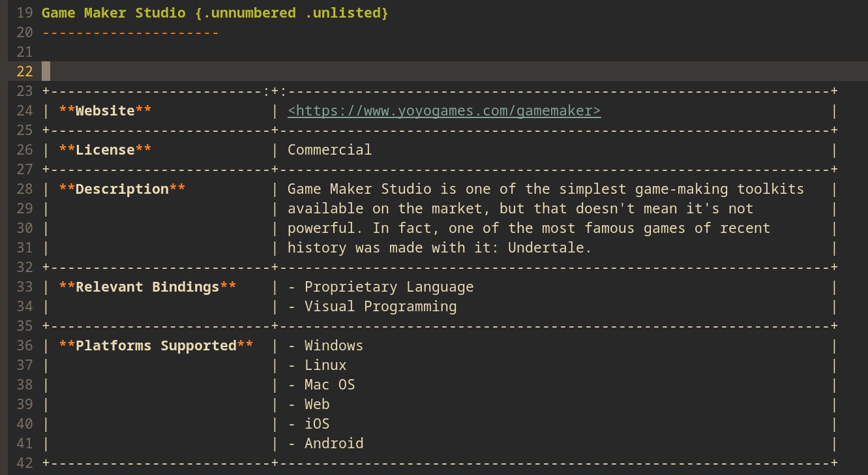The image size is (868, 475).
Task: Click line number 33 in the gutter
Action: [x=25, y=287]
